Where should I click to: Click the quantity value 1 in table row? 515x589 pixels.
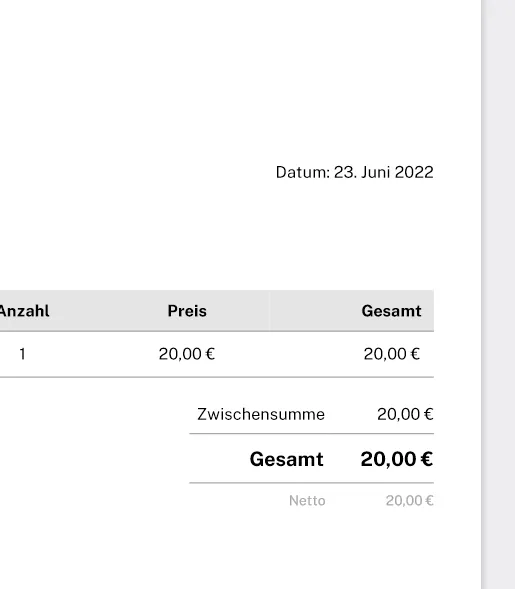click(22, 354)
